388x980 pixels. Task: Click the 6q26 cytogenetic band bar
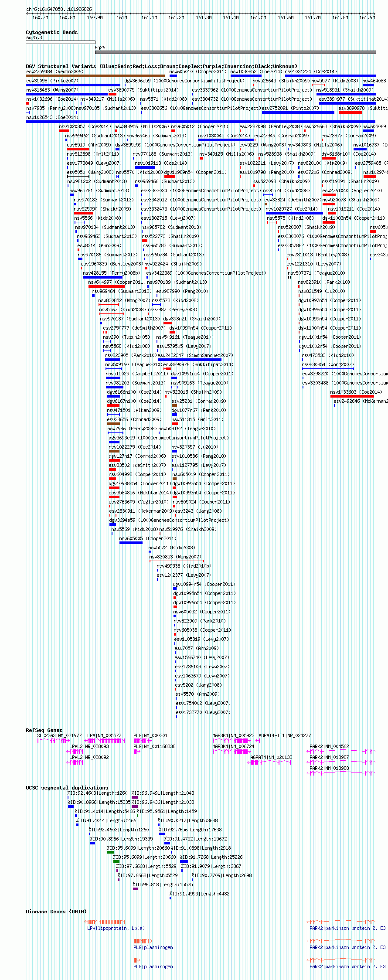point(235,52)
